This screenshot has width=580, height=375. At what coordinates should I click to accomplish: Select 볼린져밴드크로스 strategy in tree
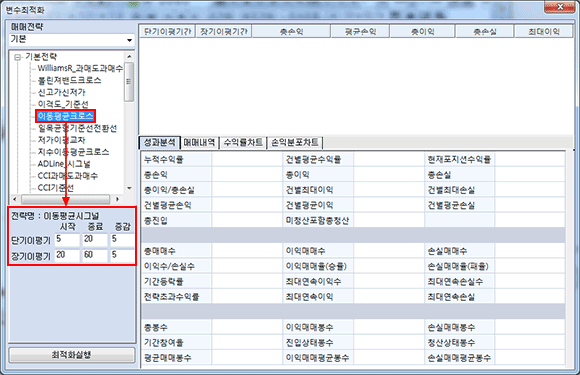(69, 80)
